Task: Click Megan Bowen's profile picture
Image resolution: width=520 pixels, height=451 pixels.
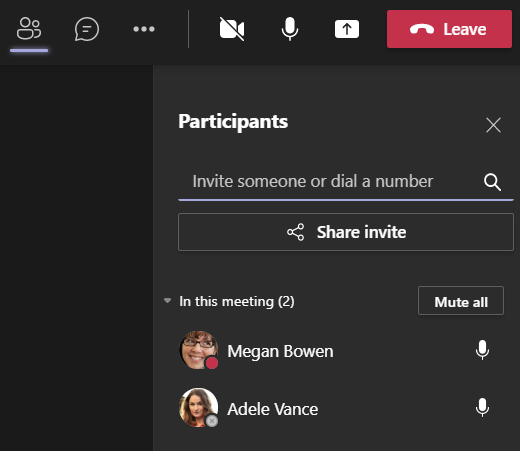Action: click(199, 350)
